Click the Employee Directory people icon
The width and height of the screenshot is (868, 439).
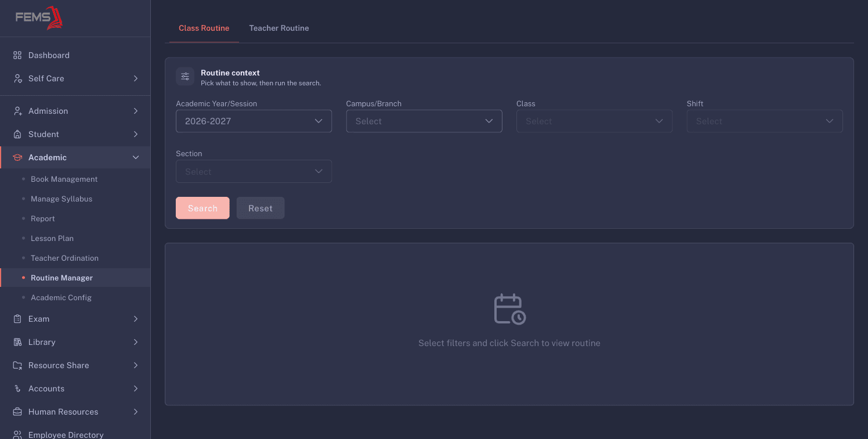pyautogui.click(x=17, y=434)
